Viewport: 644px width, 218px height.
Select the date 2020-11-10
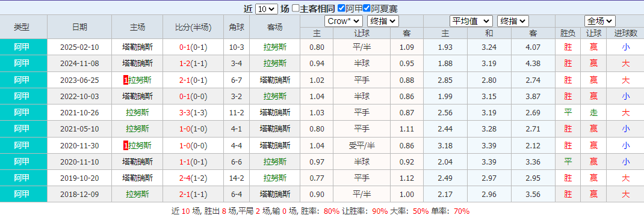pyautogui.click(x=79, y=162)
